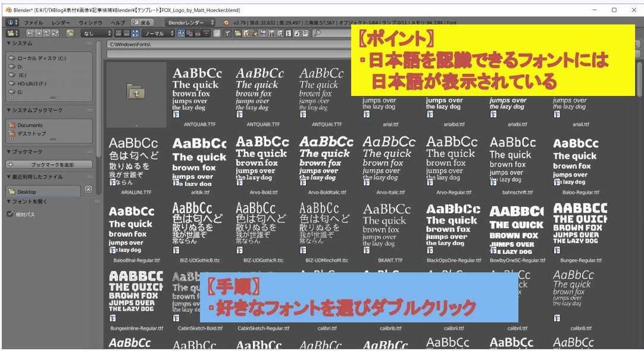Toggle blend file filter icon
This screenshot has width=644, height=351.
246,33
